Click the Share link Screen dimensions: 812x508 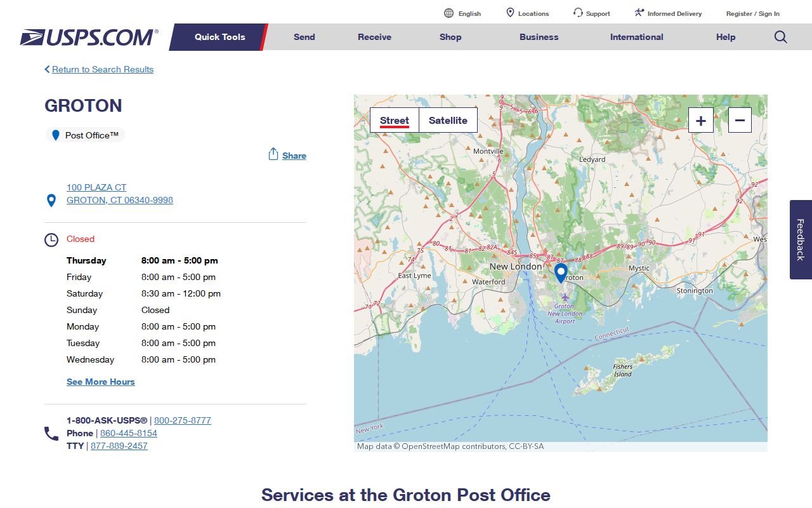pos(294,156)
